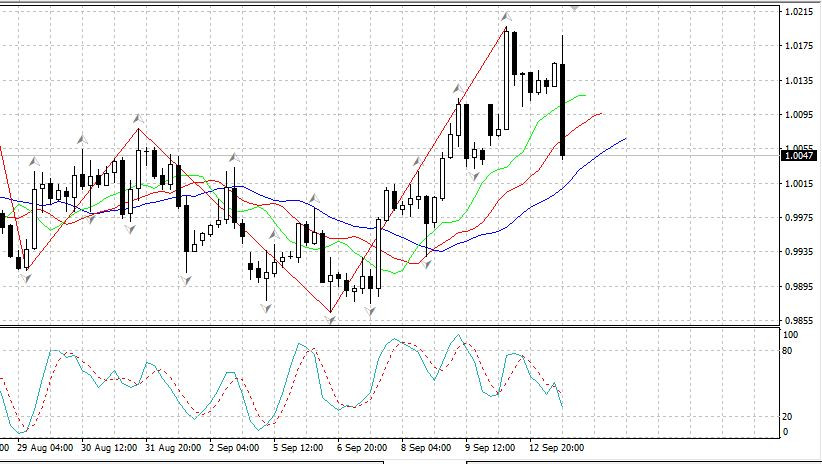Select the 9 Sep 12:00 time label
This screenshot has height=464, width=822.
coord(492,447)
